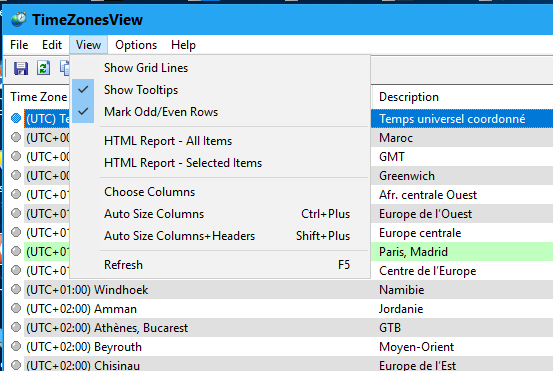
Task: Click the clock icon on the Paris, Madrid row
Action: [x=16, y=251]
